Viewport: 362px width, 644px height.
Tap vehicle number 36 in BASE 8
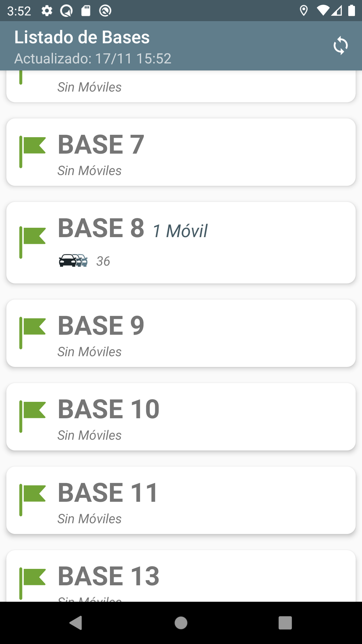pyautogui.click(x=103, y=261)
